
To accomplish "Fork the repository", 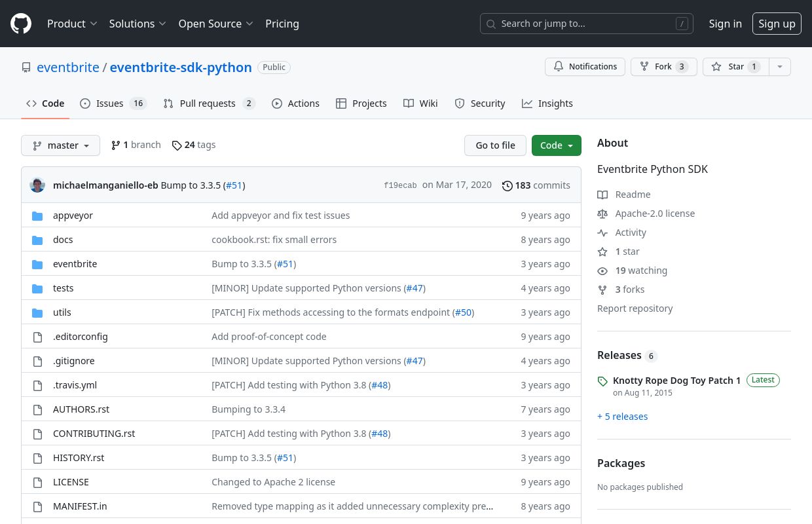I will [x=663, y=67].
